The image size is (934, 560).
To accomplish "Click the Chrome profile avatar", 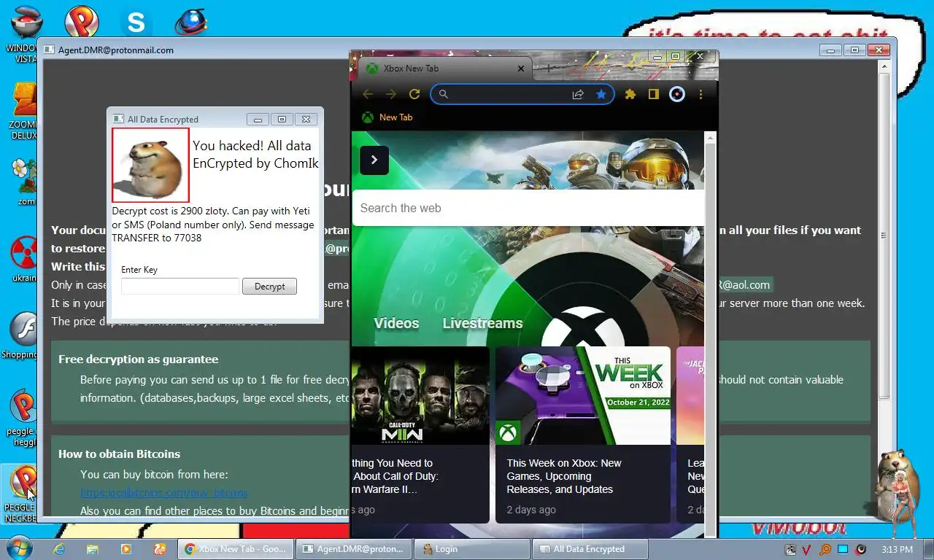I will 677,94.
